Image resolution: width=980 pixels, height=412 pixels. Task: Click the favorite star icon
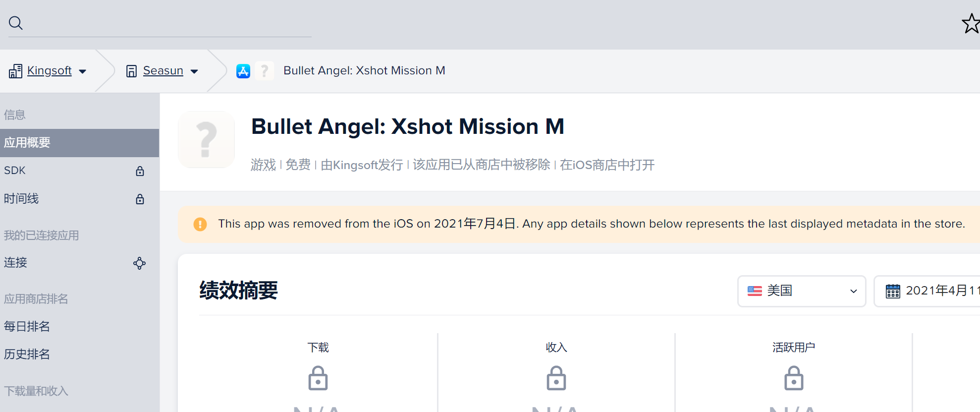pos(971,23)
